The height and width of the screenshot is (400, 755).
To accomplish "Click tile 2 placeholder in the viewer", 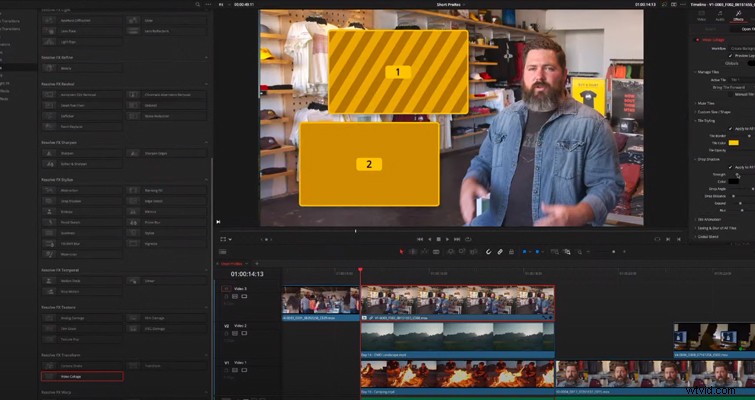I will pyautogui.click(x=369, y=164).
